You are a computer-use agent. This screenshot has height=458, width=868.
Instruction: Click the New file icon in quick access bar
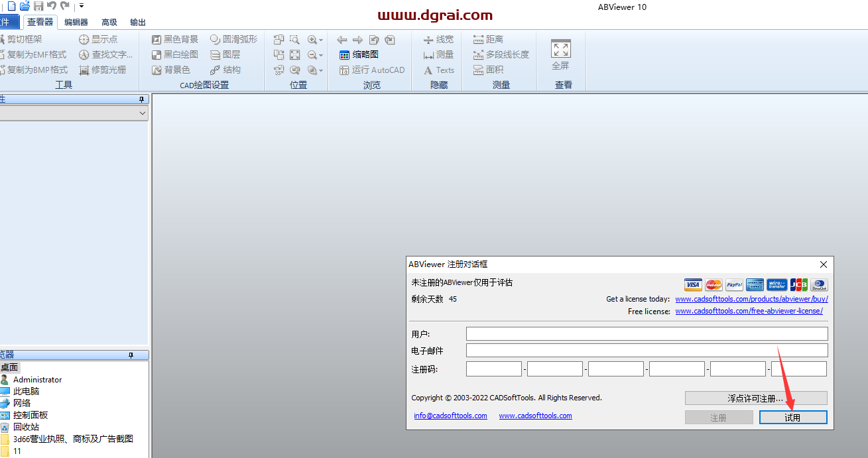11,6
